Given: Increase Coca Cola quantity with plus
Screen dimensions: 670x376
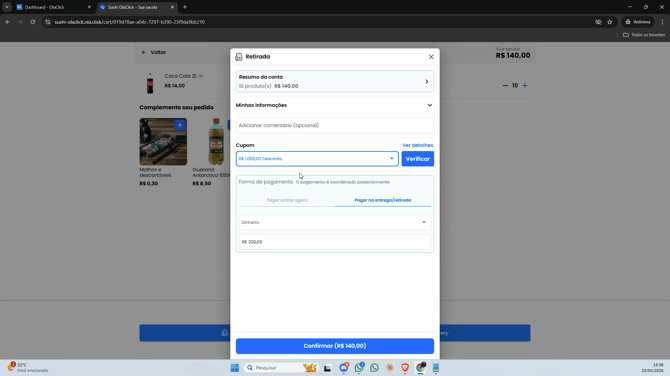Looking at the screenshot, I should pyautogui.click(x=525, y=85).
